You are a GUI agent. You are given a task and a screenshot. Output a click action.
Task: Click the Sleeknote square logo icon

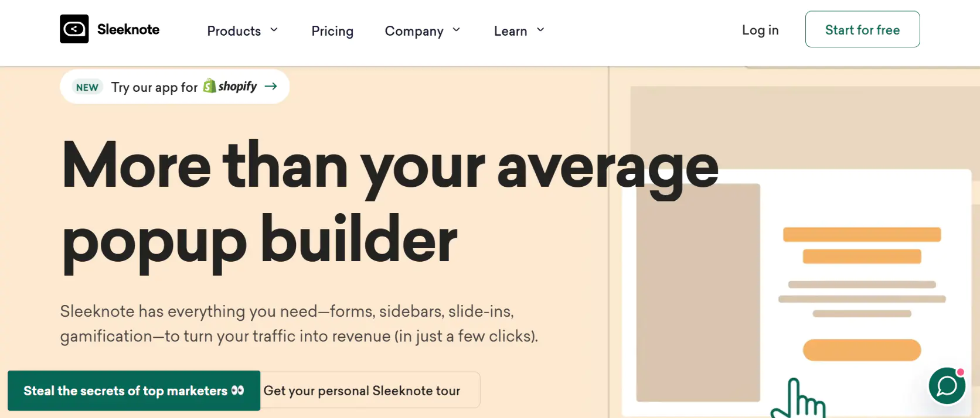point(74,29)
